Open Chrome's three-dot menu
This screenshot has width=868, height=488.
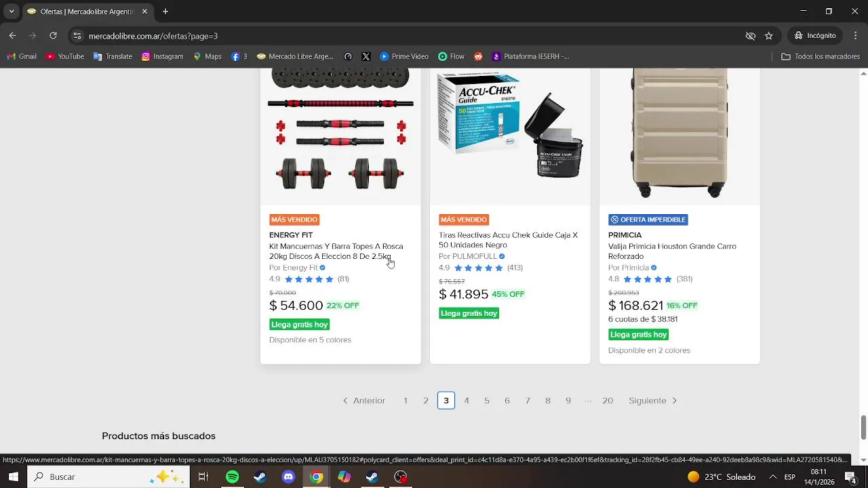[x=856, y=35]
